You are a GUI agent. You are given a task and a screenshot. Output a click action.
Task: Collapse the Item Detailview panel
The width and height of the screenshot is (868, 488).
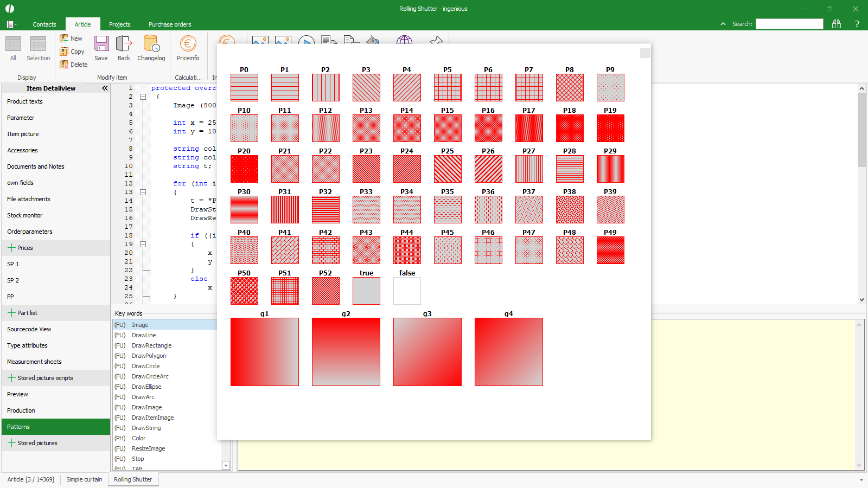click(105, 88)
